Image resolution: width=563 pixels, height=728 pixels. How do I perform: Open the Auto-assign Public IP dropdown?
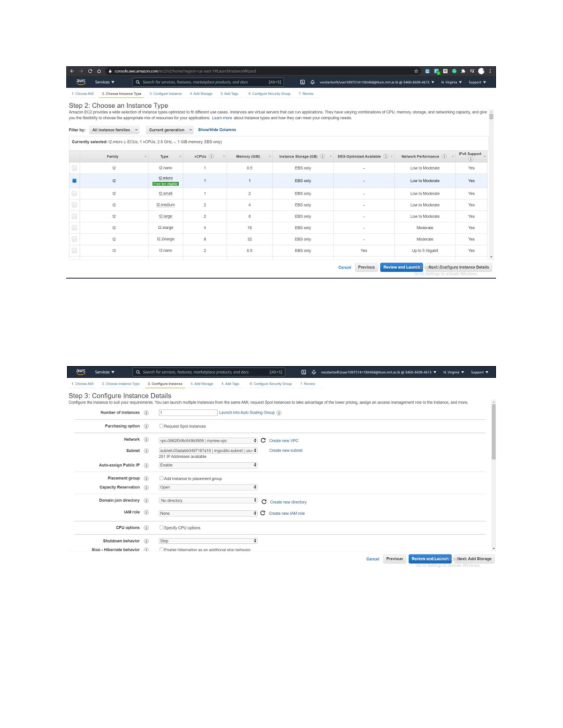point(208,465)
